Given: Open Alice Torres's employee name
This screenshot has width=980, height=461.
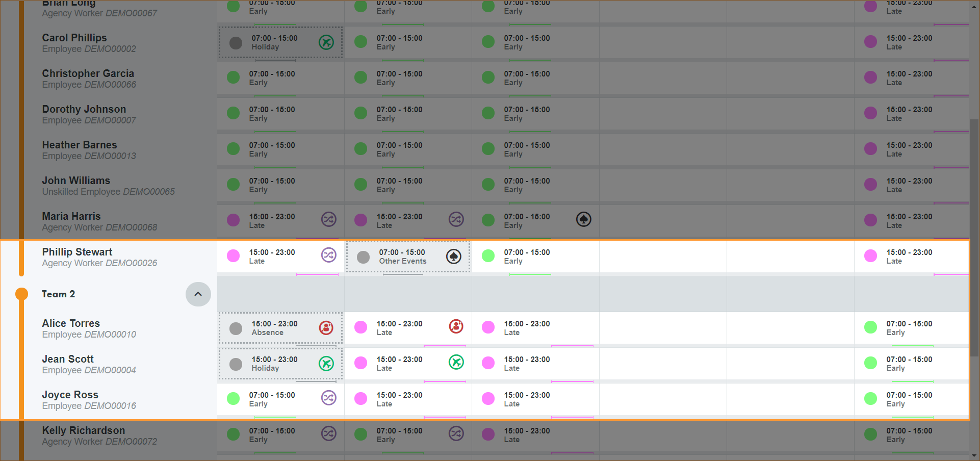Looking at the screenshot, I should (x=71, y=323).
